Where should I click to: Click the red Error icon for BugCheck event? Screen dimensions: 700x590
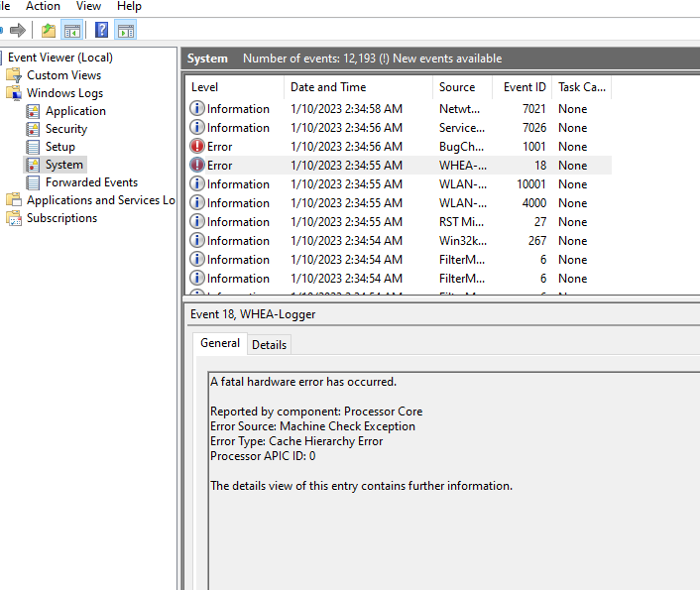point(197,147)
